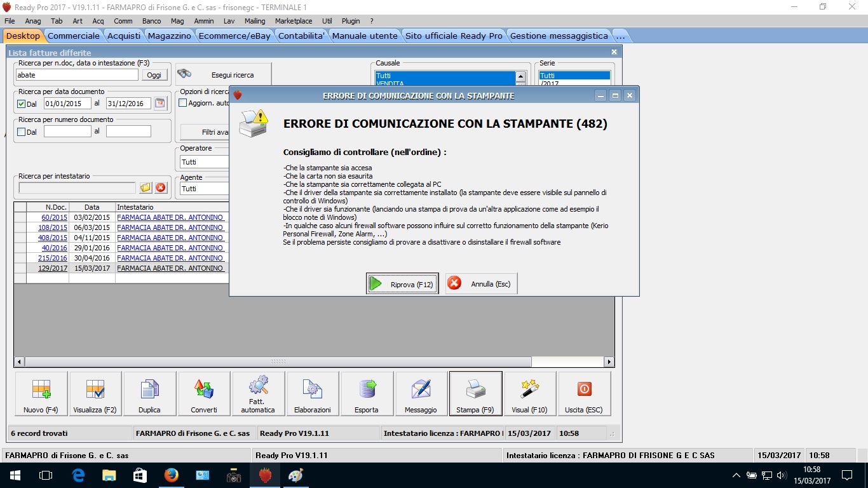
Task: Launch Firefox from the taskbar
Action: pyautogui.click(x=172, y=475)
